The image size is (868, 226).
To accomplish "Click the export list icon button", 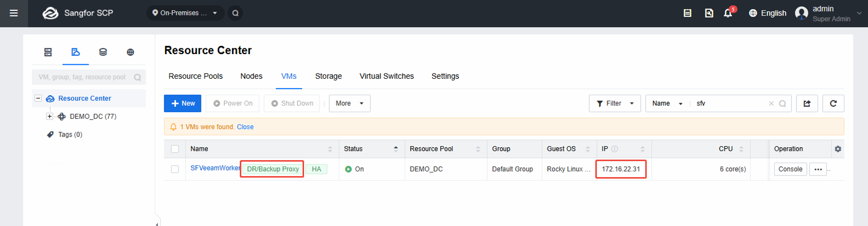I will click(807, 103).
